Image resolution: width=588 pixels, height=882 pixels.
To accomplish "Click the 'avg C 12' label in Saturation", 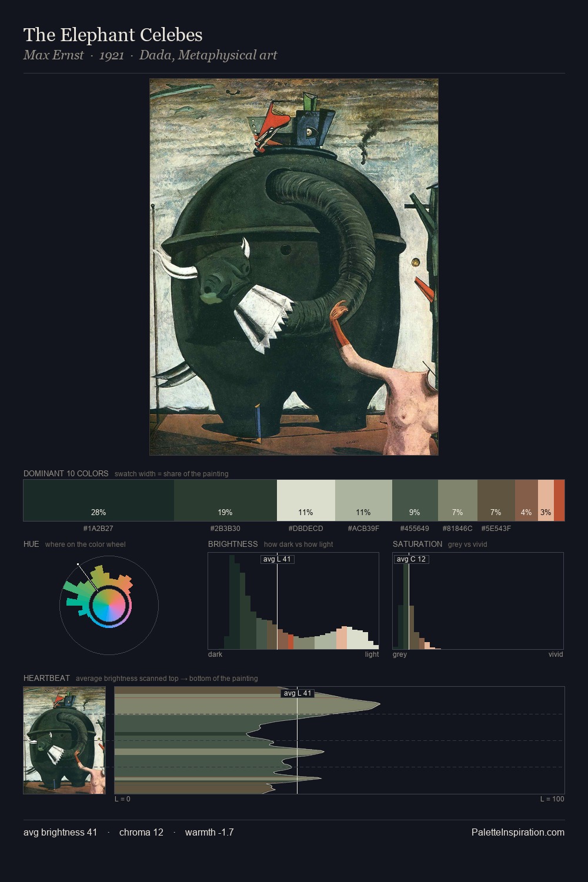I will tap(411, 559).
